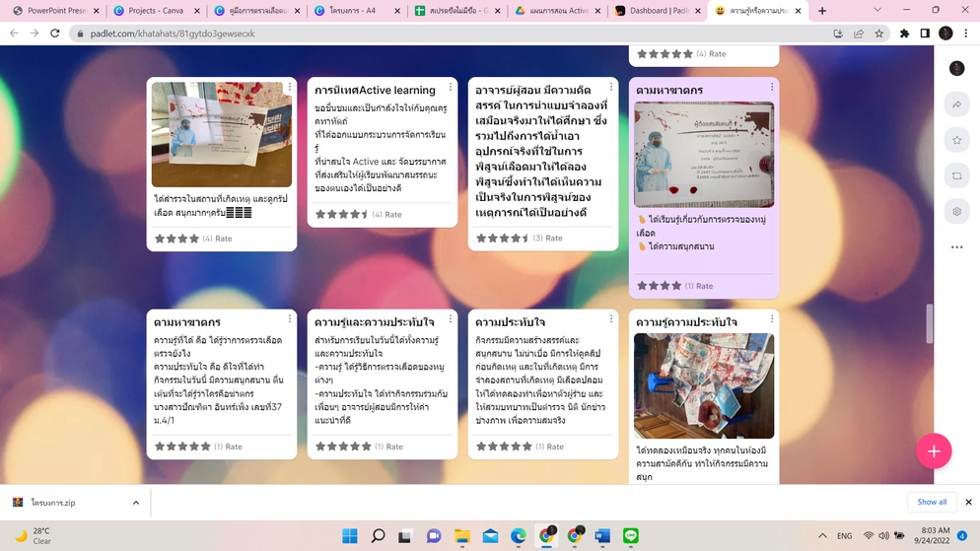Open options menu on อาจารย์ผู้สอน post
Viewport: 980px width, 551px height.
pyautogui.click(x=611, y=87)
